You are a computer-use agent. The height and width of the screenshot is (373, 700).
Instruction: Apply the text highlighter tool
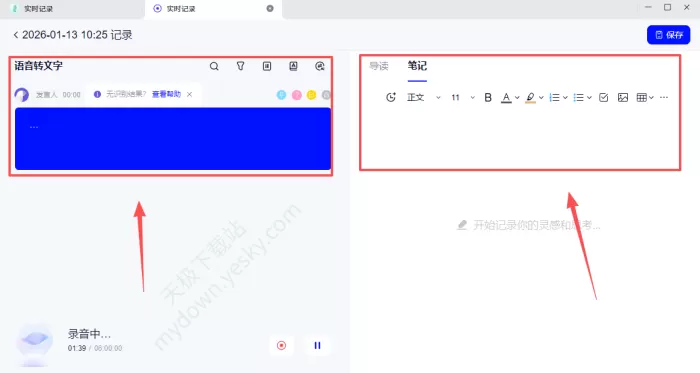click(530, 97)
